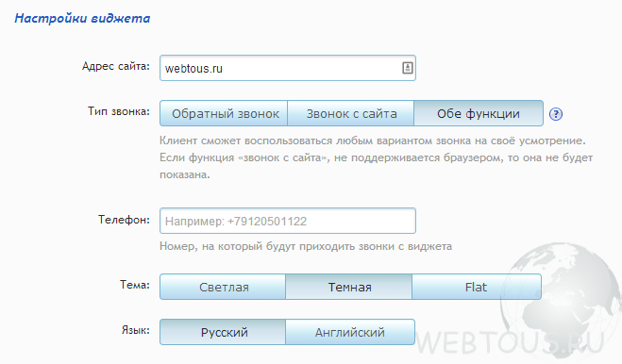The width and height of the screenshot is (622, 364).
Task: Select the 'Светлая' theme
Action: click(223, 287)
